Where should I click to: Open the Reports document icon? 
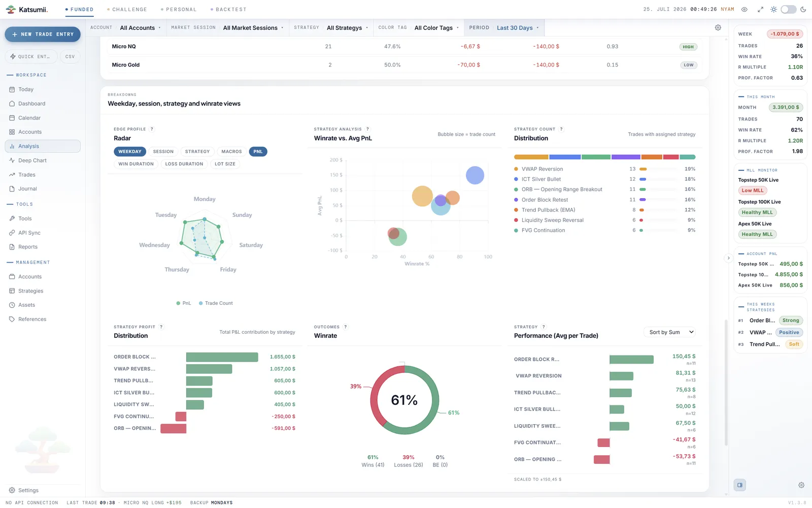[x=12, y=247]
